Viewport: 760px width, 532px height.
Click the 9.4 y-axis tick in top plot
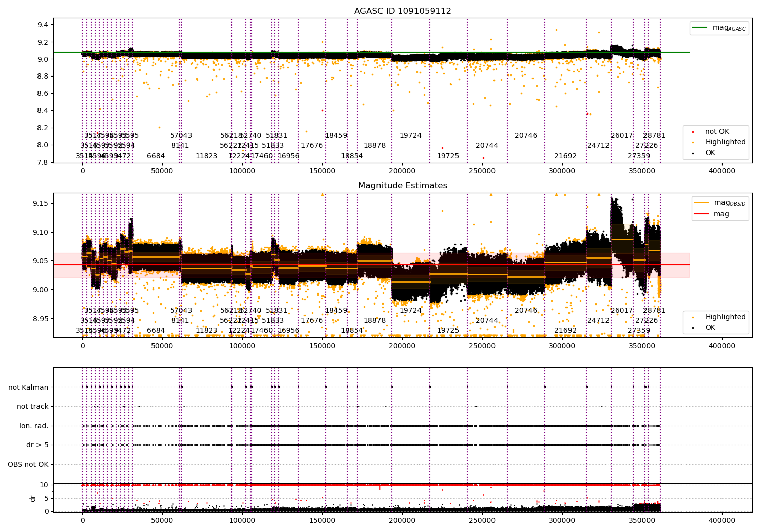coord(44,25)
